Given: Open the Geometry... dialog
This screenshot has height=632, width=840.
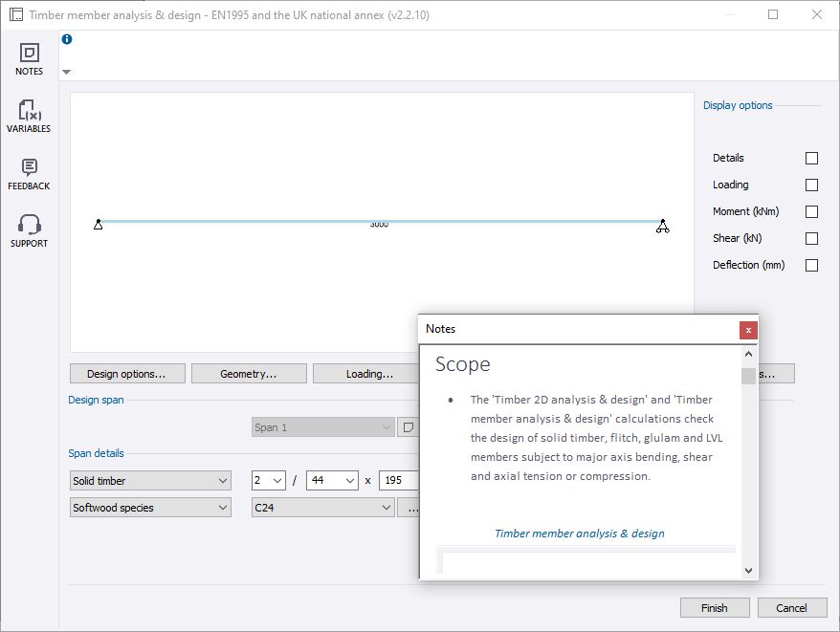Looking at the screenshot, I should click(249, 373).
